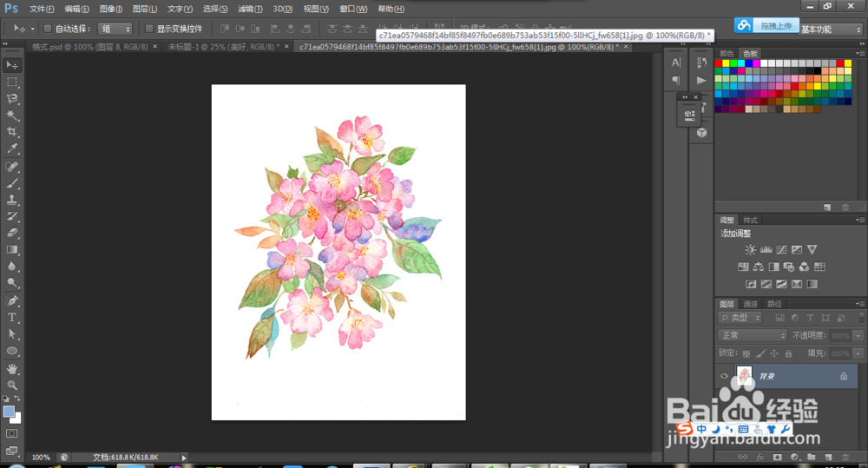Viewport: 868px width, 468px height.
Task: Open the 滤镜(T) menu
Action: (x=250, y=9)
